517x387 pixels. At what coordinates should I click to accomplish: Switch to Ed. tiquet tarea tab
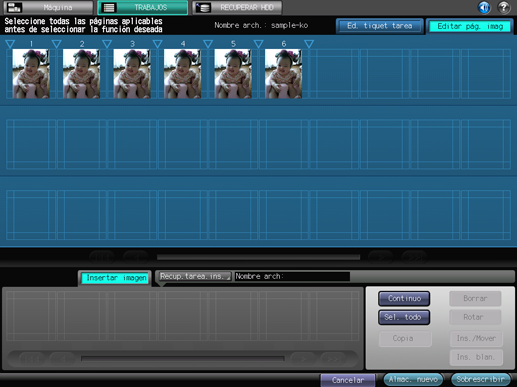[380, 26]
